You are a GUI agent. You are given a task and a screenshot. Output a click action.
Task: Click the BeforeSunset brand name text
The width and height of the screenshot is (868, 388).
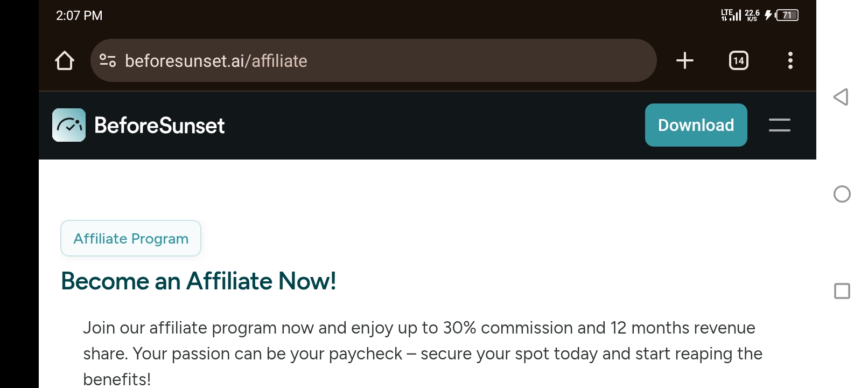[159, 126]
